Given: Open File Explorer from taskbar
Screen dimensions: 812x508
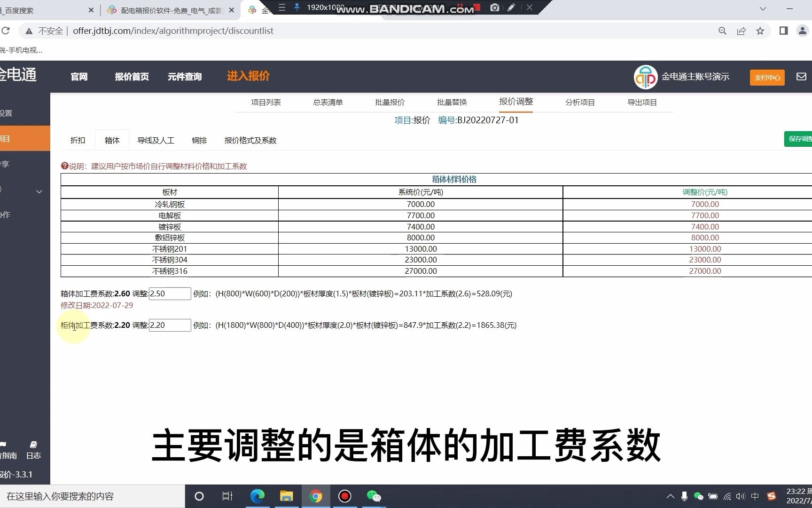Looking at the screenshot, I should [286, 496].
